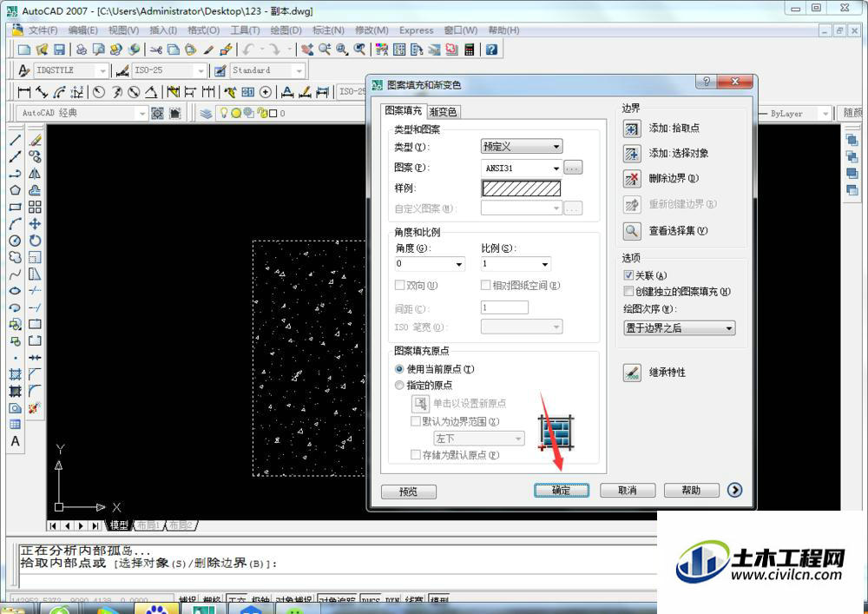Click the 确定 OK button
The height and width of the screenshot is (614, 868).
[x=562, y=491]
